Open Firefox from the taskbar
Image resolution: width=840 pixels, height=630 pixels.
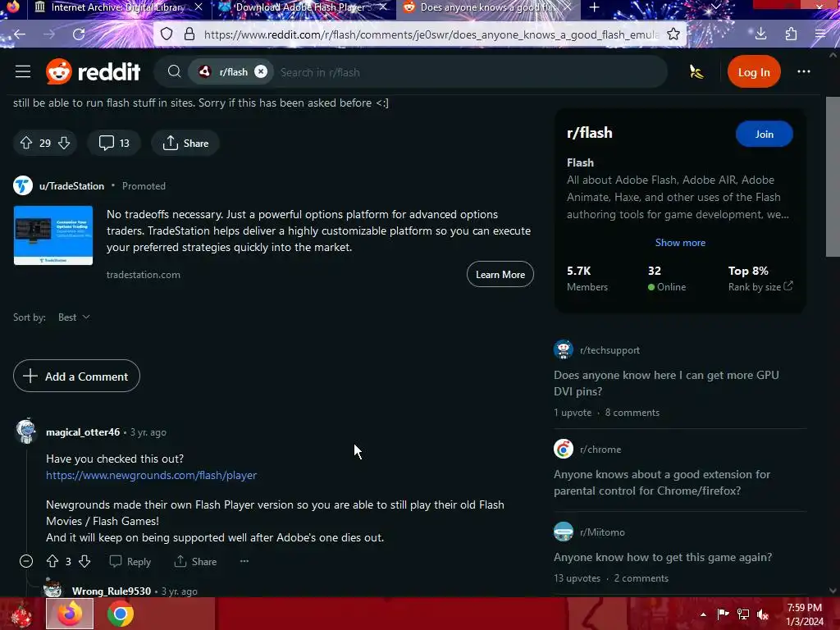pyautogui.click(x=70, y=614)
